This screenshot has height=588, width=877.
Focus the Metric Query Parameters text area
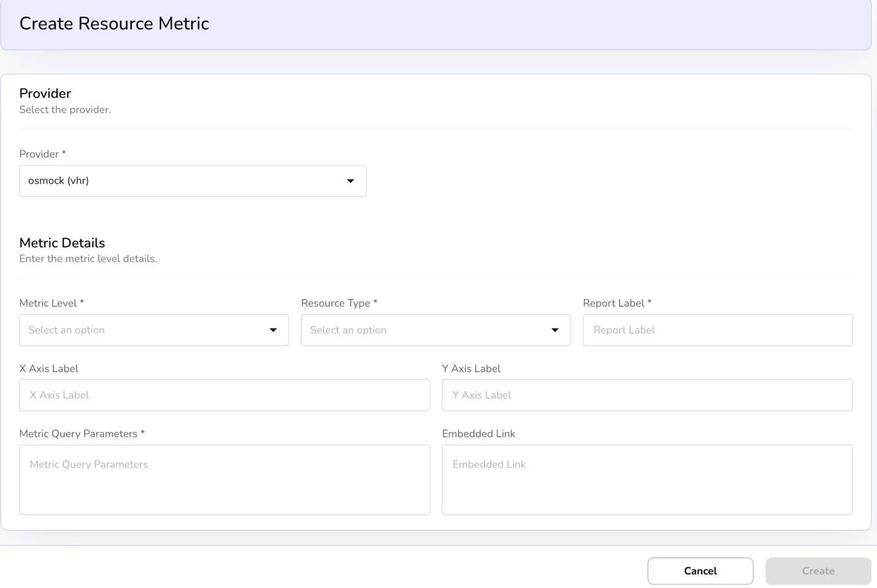coord(224,480)
